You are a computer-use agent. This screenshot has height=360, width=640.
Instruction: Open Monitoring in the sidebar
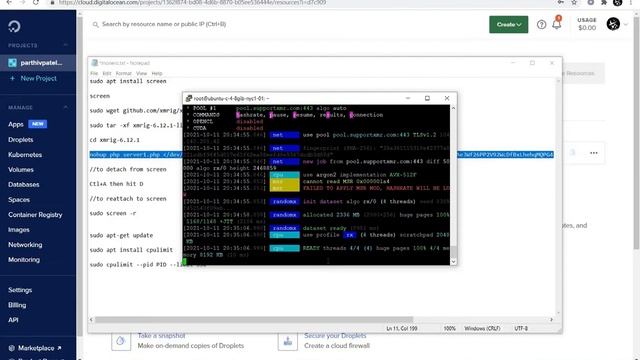click(24, 260)
